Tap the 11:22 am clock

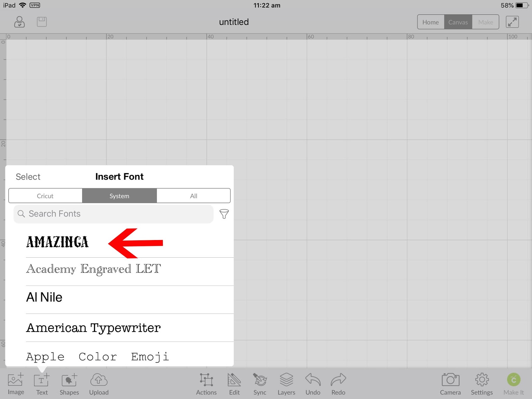pos(267,5)
